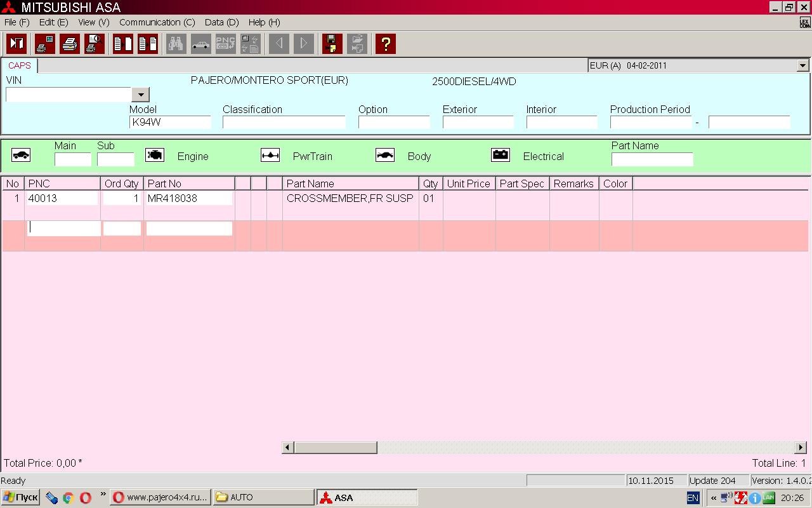Click the exit door toolbar icon
This screenshot has width=812, height=508.
(16, 44)
